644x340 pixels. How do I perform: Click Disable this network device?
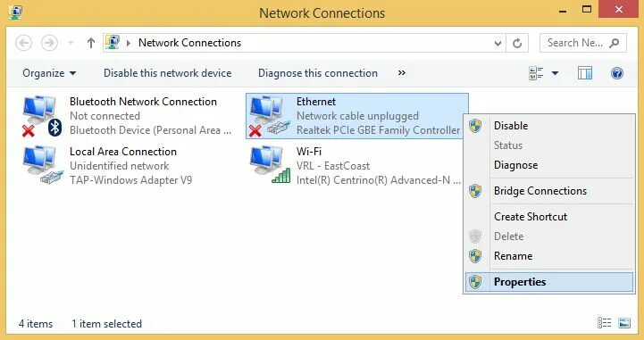(168, 73)
